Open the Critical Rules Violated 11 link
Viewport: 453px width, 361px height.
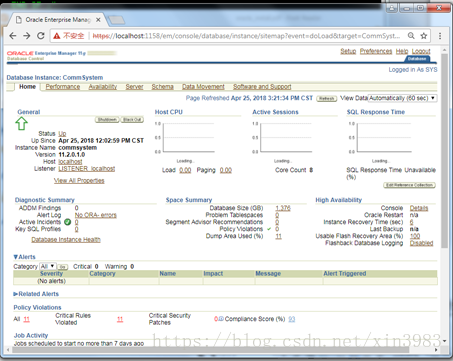[x=120, y=319]
